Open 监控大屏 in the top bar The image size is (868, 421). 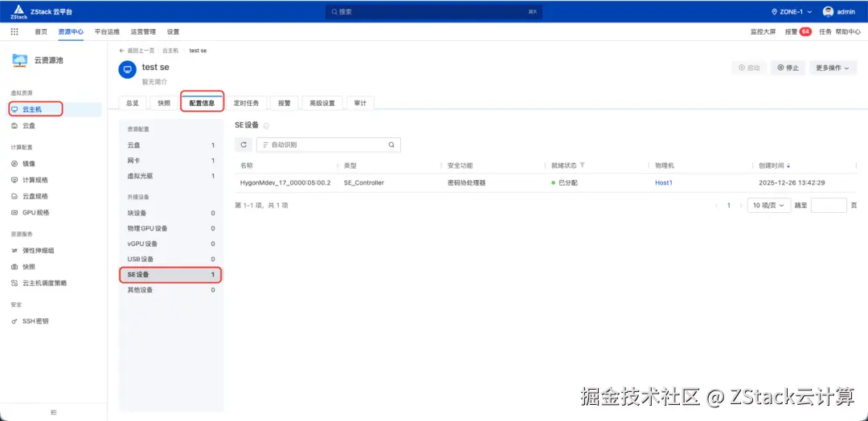[763, 32]
